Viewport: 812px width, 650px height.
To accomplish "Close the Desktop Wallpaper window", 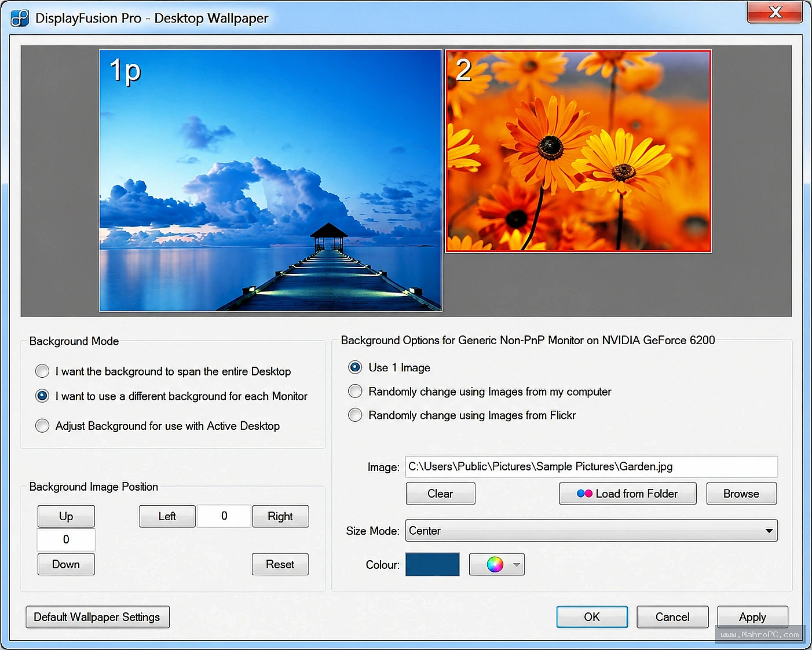I will [775, 12].
